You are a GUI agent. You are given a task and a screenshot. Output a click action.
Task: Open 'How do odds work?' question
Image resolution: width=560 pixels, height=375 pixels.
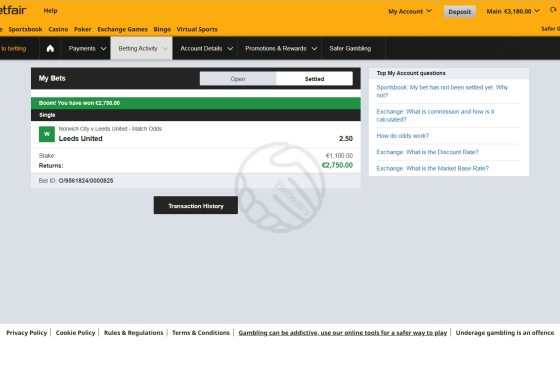pos(402,136)
